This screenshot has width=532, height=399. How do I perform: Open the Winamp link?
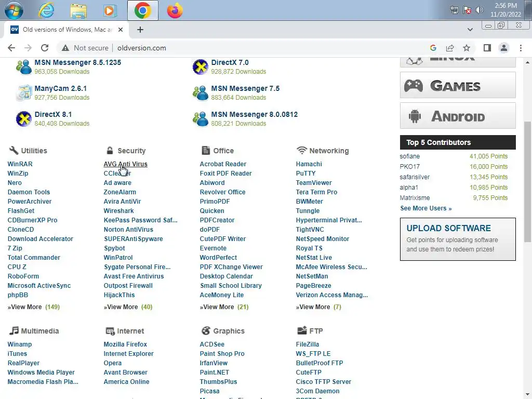[x=20, y=344]
